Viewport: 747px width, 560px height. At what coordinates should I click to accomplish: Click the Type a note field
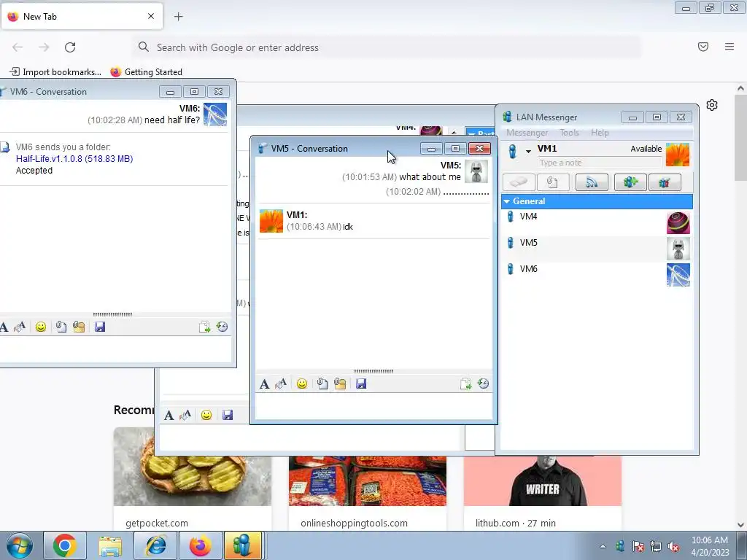pos(600,163)
